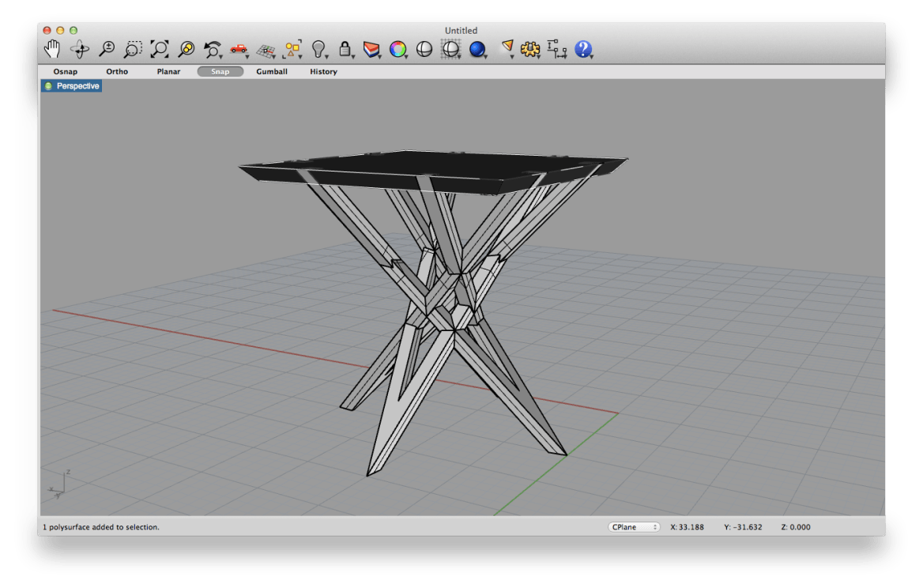The image size is (923, 588).
Task: Toggle Ortho mode in the status bar
Action: click(x=116, y=71)
